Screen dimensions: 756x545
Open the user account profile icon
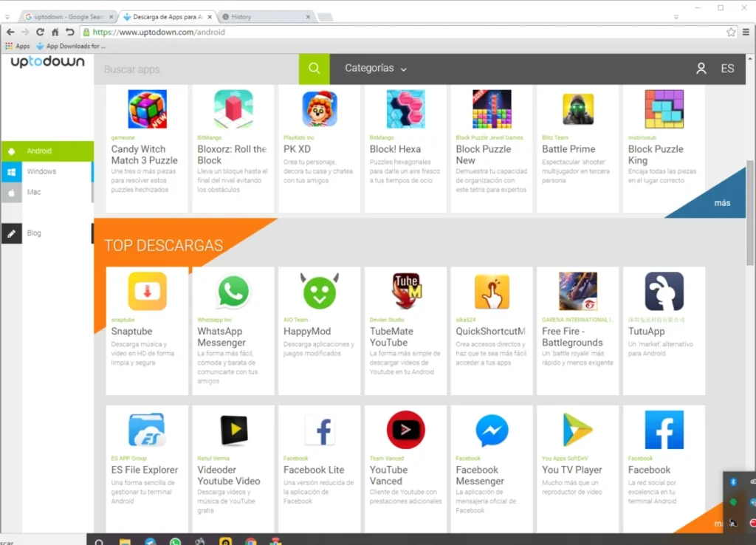click(x=701, y=69)
